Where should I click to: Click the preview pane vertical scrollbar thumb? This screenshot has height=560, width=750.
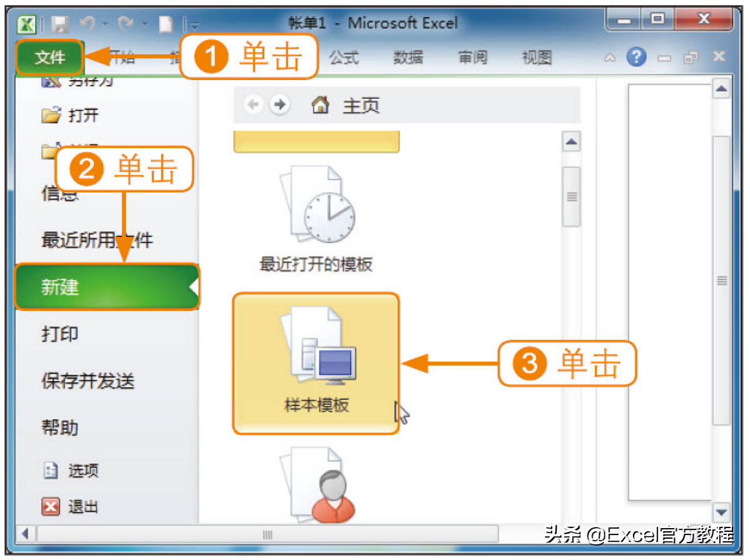[x=721, y=281]
